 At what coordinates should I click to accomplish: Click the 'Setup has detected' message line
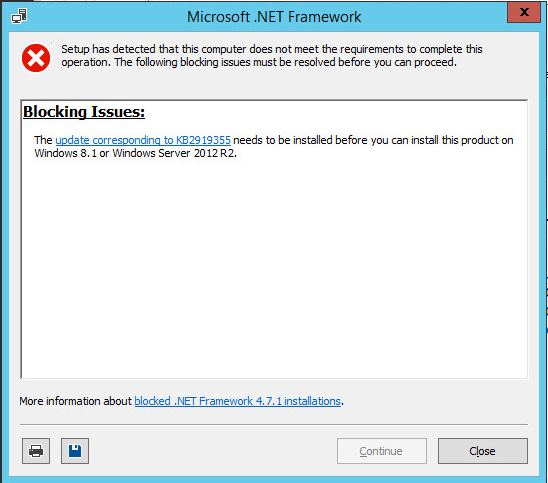tap(272, 49)
